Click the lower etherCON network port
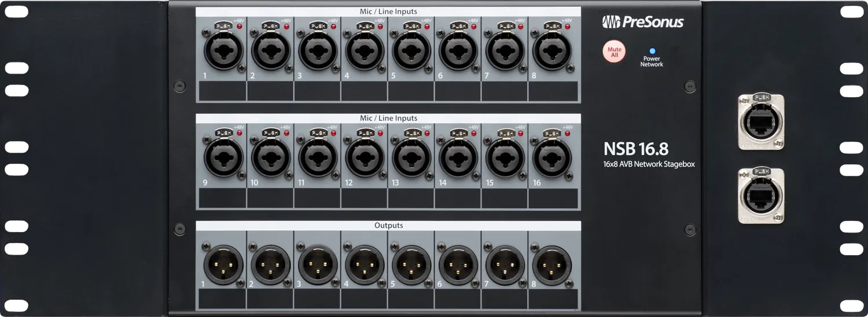Viewport: 868px width, 317px height. tap(762, 196)
